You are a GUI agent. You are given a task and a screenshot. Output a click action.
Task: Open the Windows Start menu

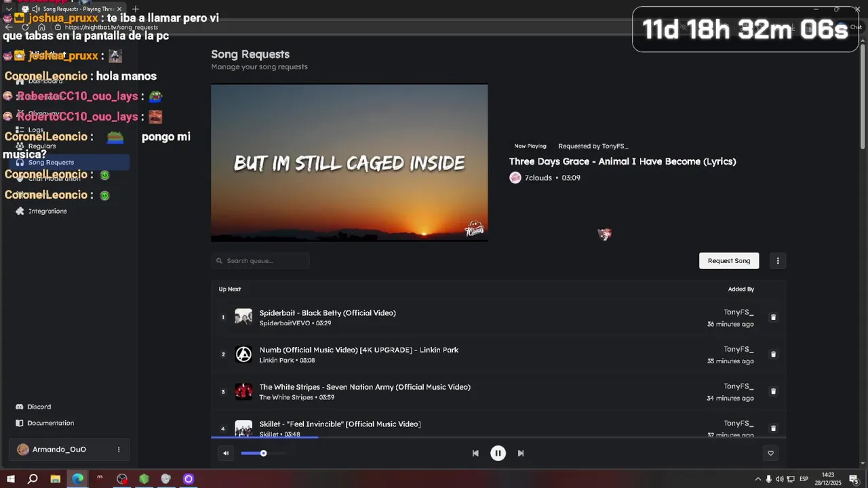pyautogui.click(x=11, y=479)
